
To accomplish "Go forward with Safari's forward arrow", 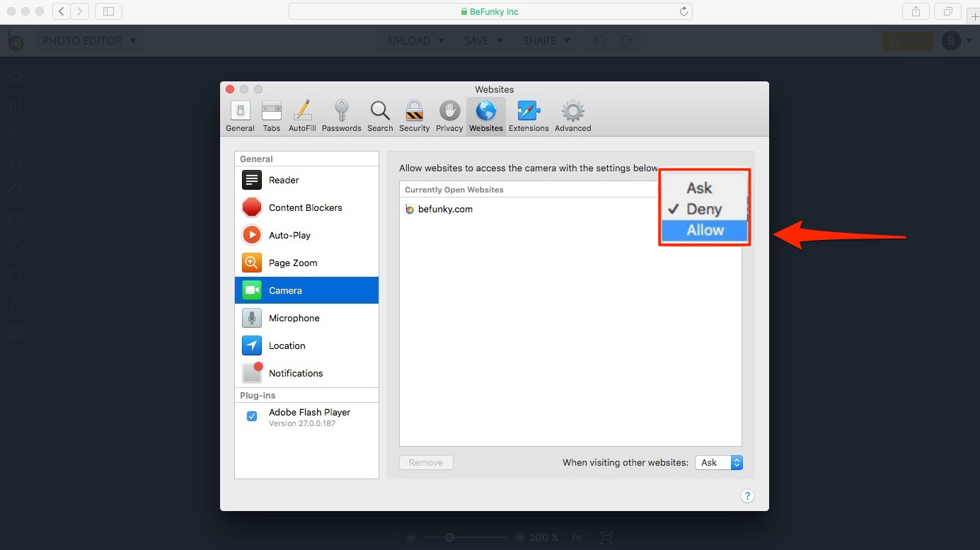I will [80, 11].
